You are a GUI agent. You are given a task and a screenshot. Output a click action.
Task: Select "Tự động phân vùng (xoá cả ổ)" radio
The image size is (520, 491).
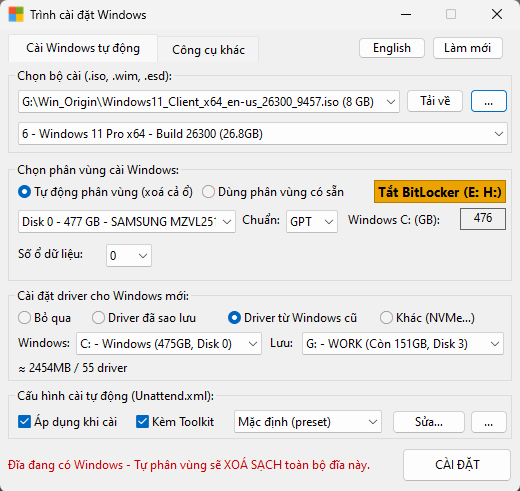tap(105, 192)
